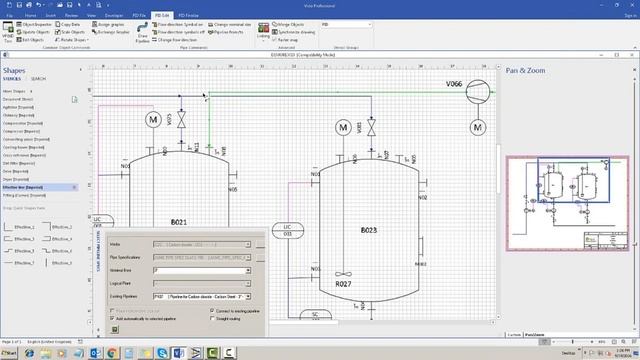The image size is (640, 360).
Task: Open the Pipe Specifications dropdown
Action: (248, 258)
